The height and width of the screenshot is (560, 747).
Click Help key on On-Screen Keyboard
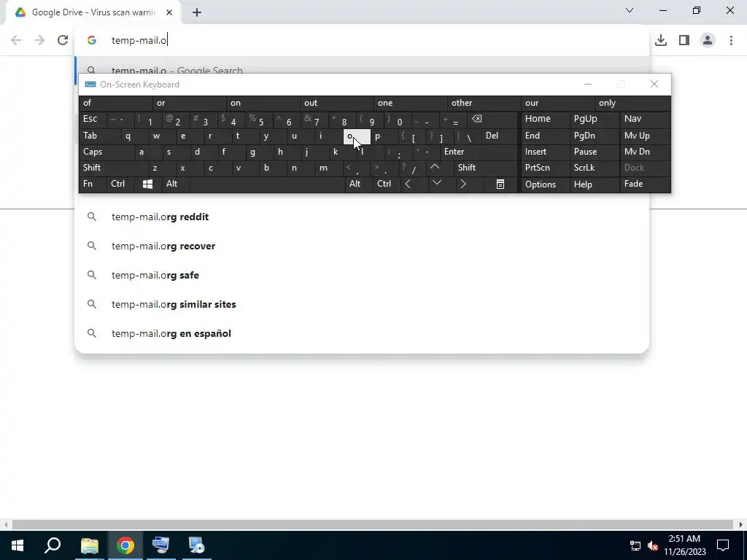pos(594,184)
